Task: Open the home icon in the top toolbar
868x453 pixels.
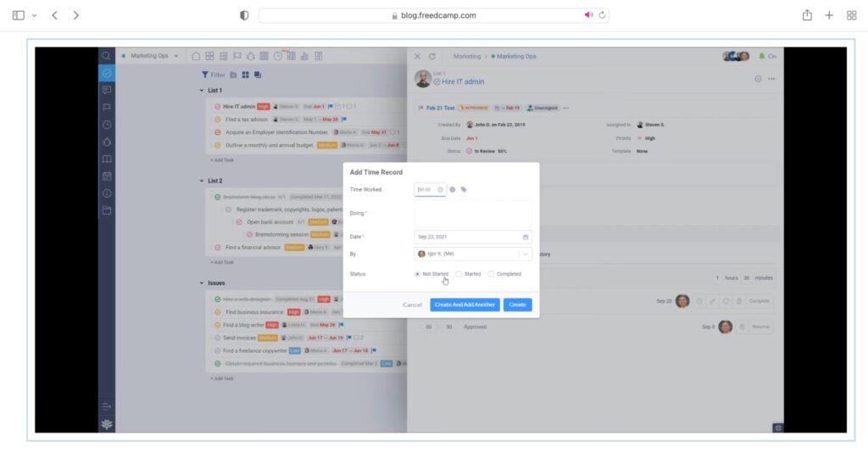Action: [x=196, y=56]
